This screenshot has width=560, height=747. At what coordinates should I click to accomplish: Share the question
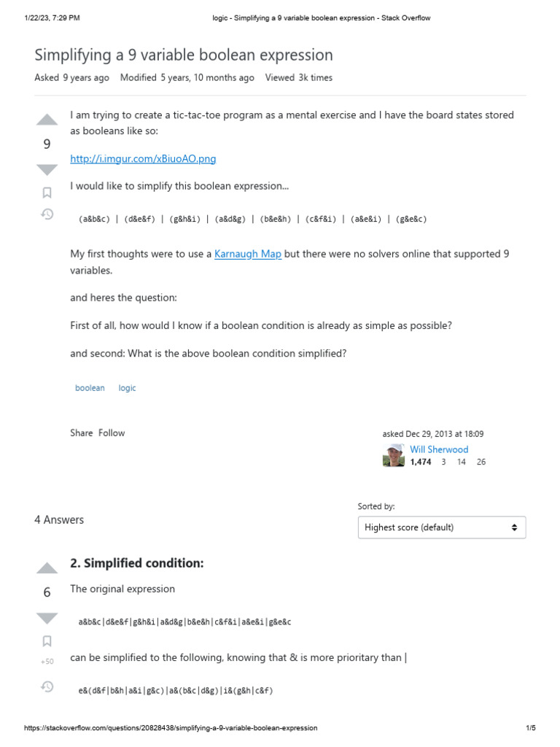tap(81, 433)
